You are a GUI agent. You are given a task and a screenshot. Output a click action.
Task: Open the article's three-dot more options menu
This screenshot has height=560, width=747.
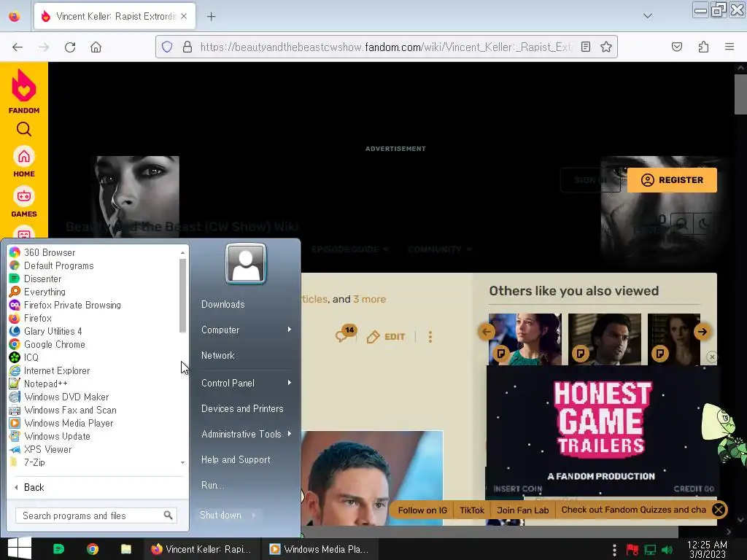tap(430, 337)
